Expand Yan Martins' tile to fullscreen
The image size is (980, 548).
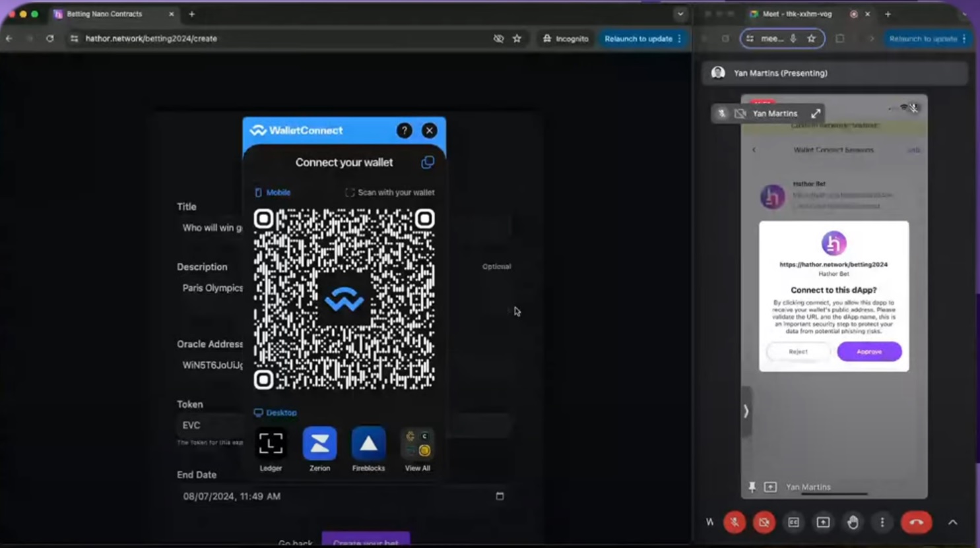[x=816, y=113]
